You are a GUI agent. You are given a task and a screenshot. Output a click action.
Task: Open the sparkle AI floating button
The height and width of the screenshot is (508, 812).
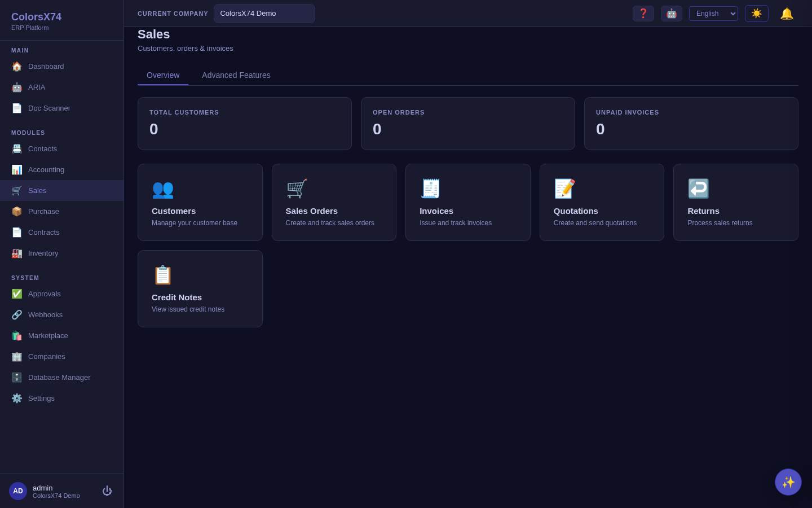click(788, 482)
